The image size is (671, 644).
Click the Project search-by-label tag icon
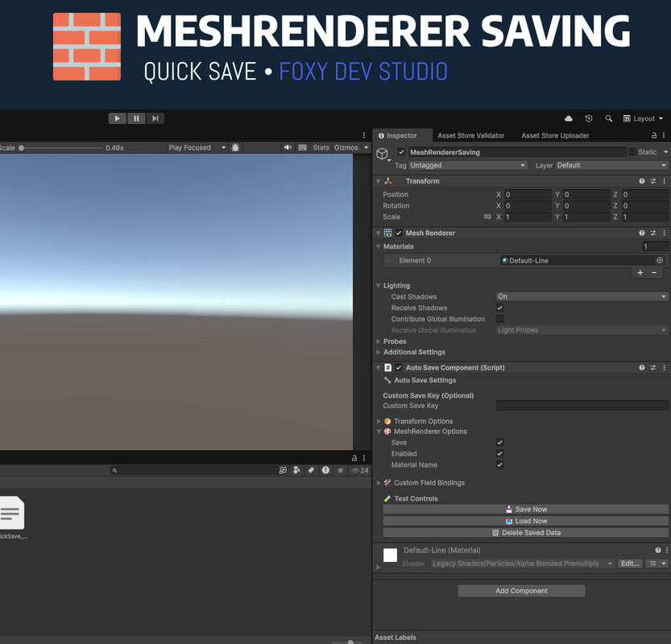[x=311, y=470]
